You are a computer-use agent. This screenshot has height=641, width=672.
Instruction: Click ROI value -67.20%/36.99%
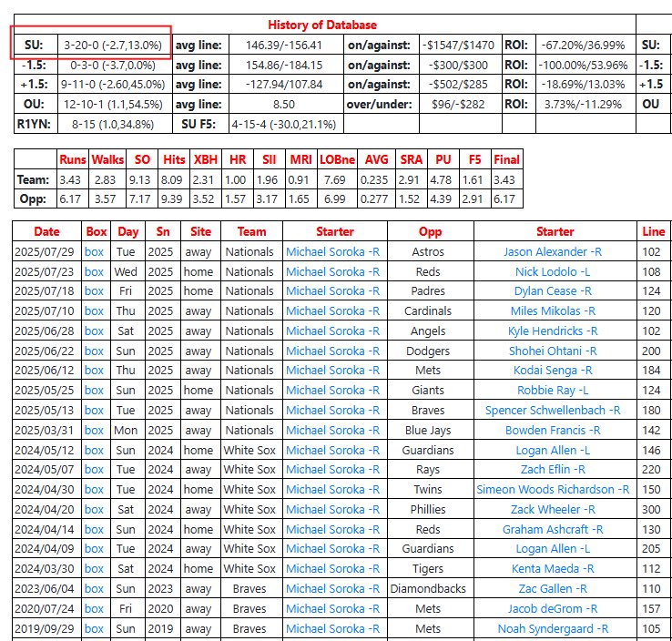[x=583, y=45]
